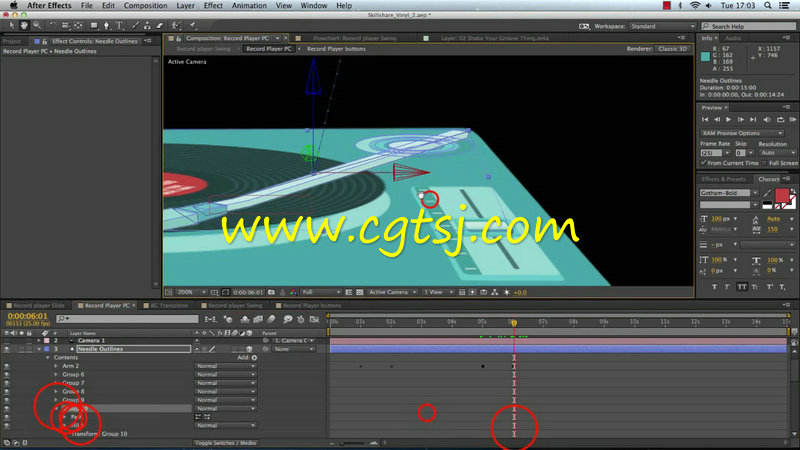The image size is (800, 450).
Task: Select the Unified Camera tool
Action: click(65, 26)
